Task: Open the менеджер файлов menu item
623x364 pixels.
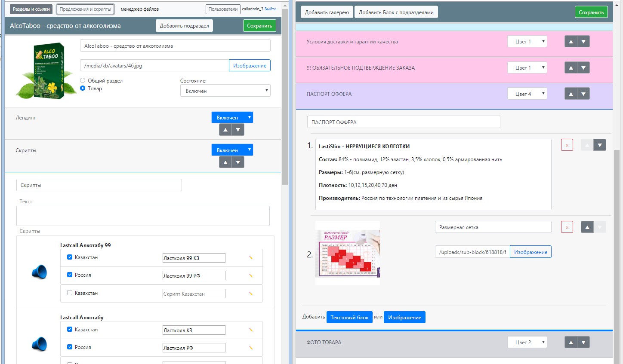Action: click(x=140, y=9)
